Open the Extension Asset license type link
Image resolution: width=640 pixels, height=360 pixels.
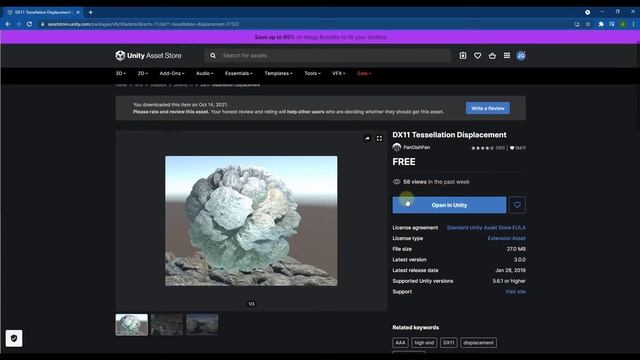pyautogui.click(x=507, y=238)
